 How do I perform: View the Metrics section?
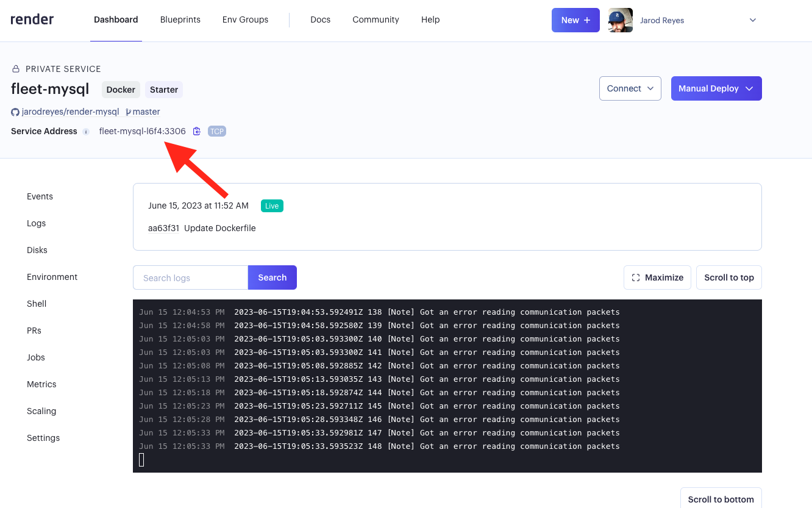pos(41,384)
